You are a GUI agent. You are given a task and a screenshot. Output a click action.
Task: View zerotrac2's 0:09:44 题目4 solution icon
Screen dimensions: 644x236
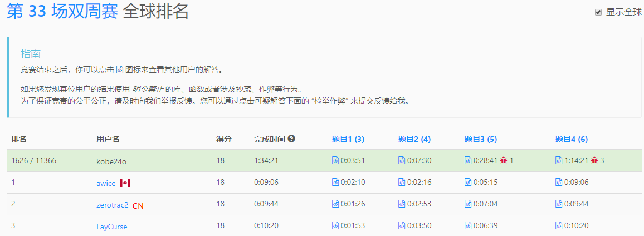(559, 204)
